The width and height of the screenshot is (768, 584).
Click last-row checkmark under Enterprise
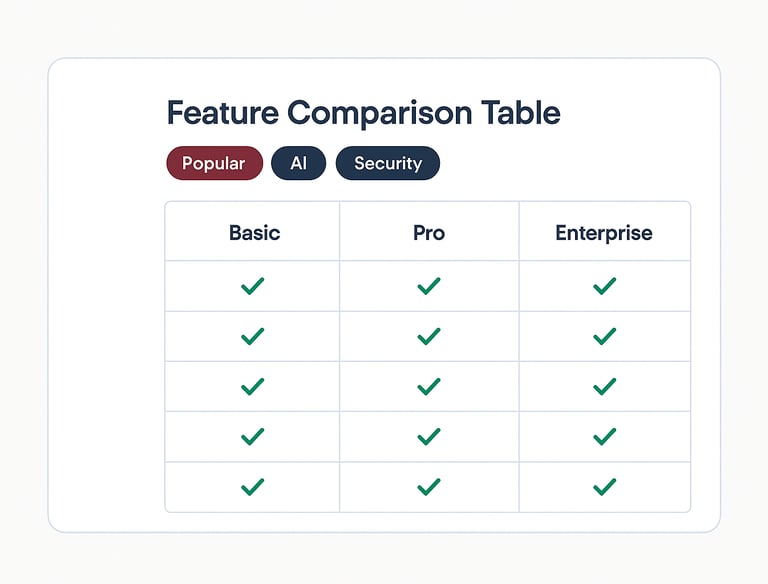604,487
